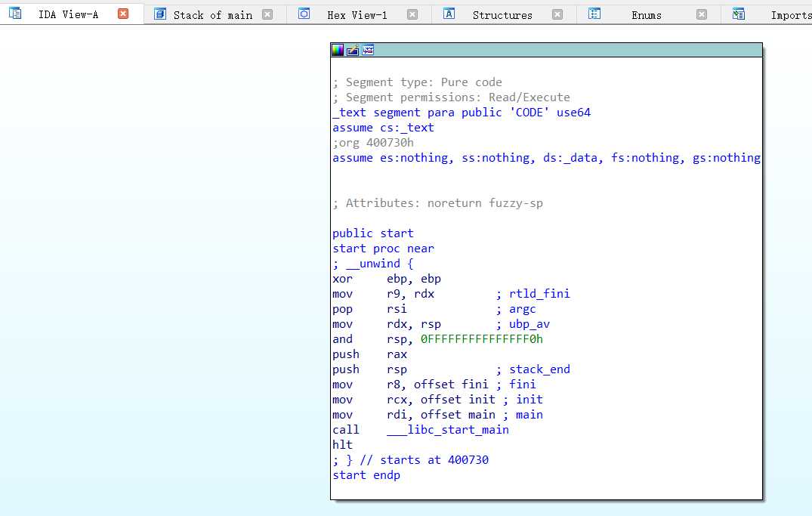Open the Hex View-1 tab
812x516 pixels.
coord(357,15)
